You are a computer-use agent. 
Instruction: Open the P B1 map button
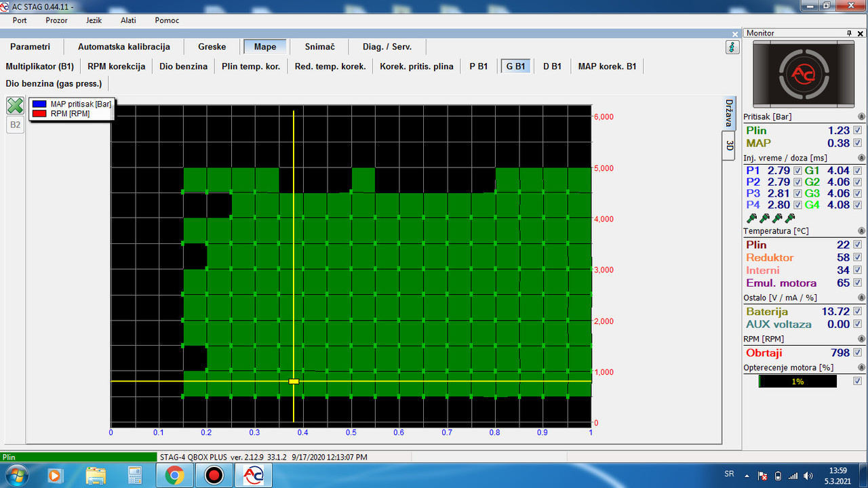click(x=478, y=66)
